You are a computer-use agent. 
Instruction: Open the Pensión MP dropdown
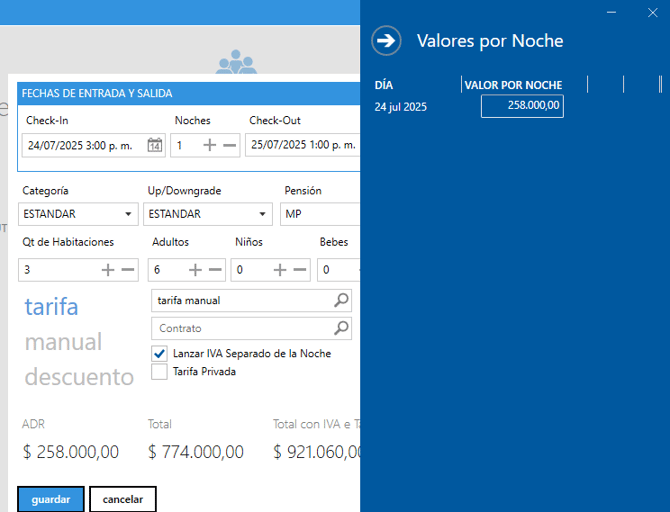(x=320, y=214)
